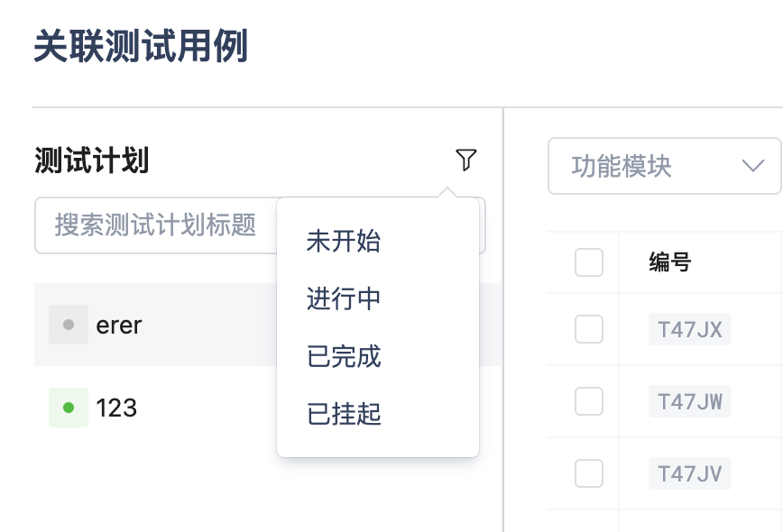Viewport: 783px width, 532px height.
Task: Toggle the select-all checkbox in table header
Action: point(589,262)
